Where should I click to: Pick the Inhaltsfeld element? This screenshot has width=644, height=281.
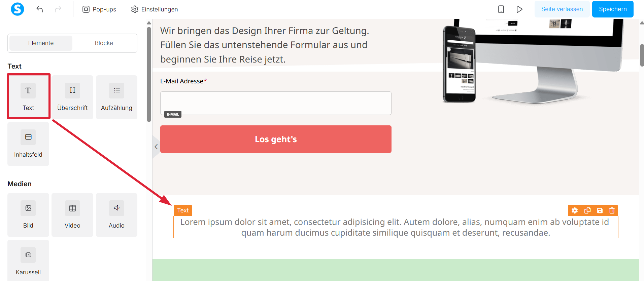tap(28, 144)
